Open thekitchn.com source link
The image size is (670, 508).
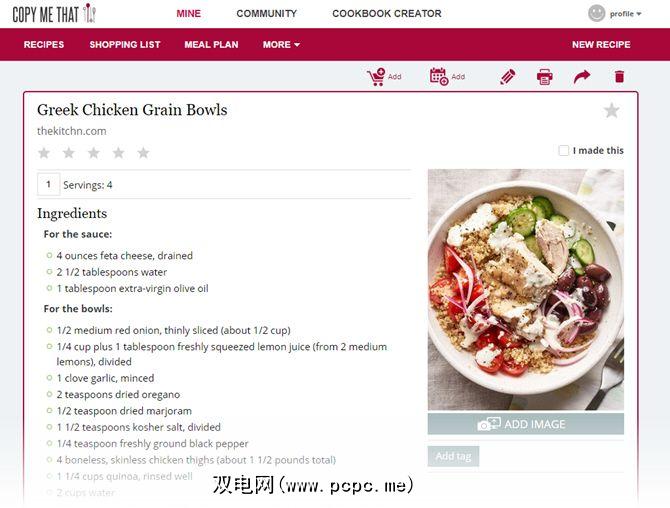coord(72,131)
